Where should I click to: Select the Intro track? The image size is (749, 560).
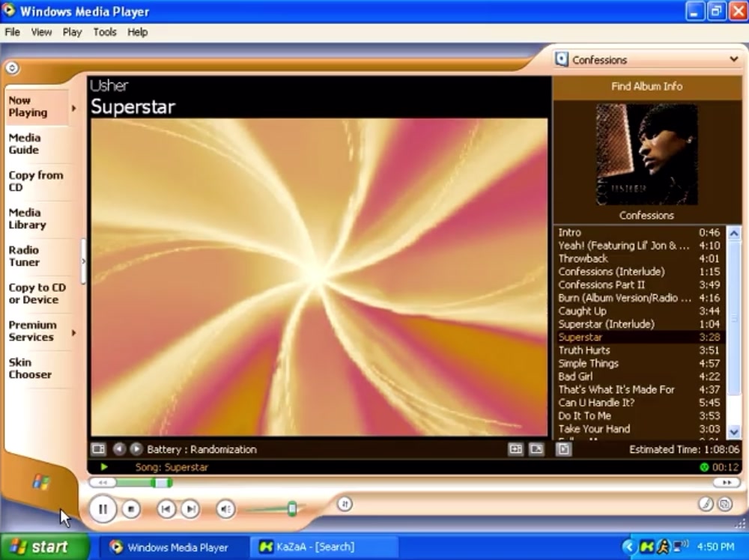tap(640, 233)
